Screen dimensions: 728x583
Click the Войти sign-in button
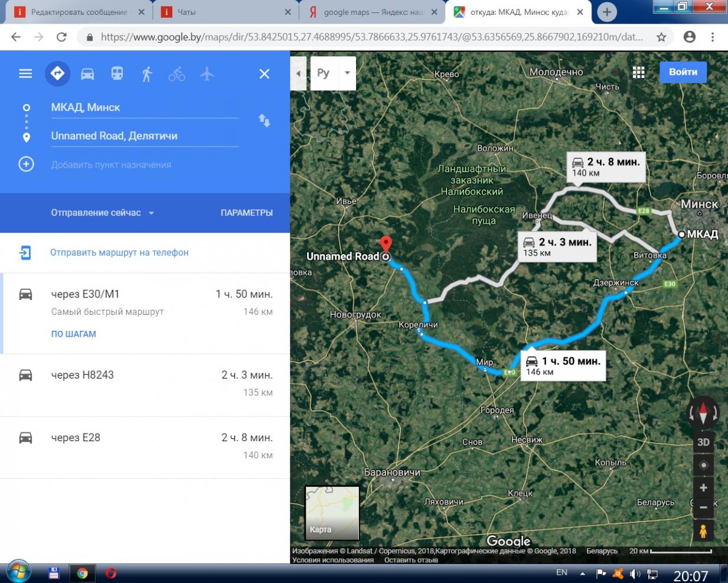tap(683, 72)
